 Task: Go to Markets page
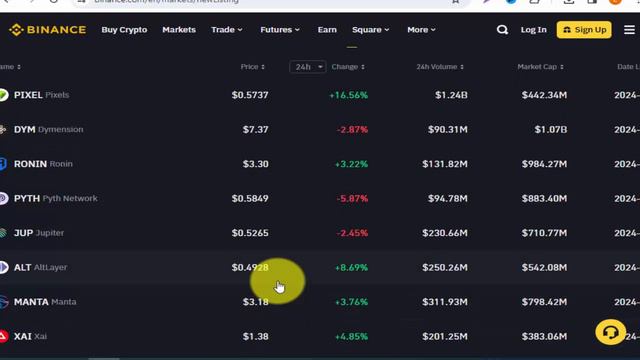(x=179, y=30)
